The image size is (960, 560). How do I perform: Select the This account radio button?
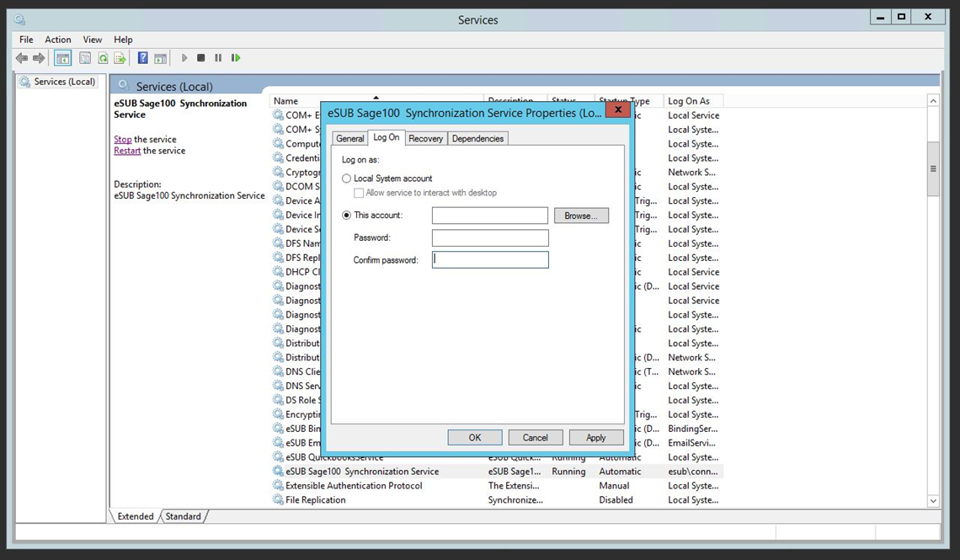click(x=347, y=216)
